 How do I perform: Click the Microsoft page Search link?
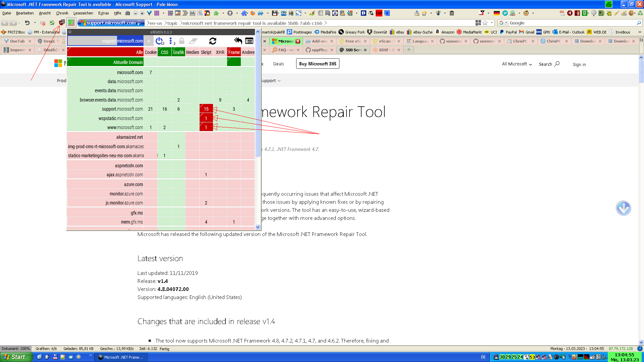coord(549,64)
